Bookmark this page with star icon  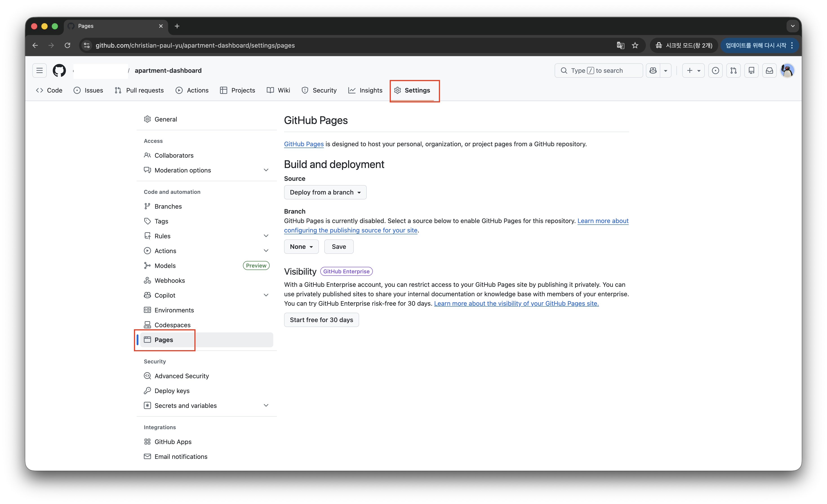tap(635, 45)
